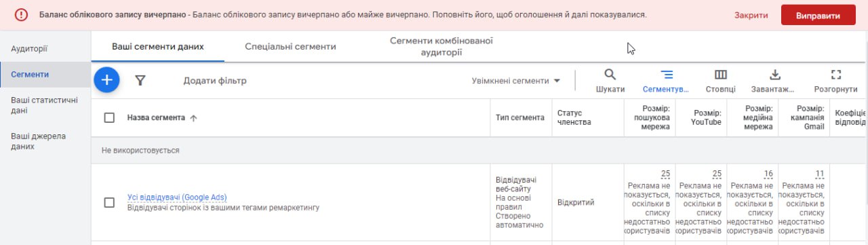Viewport: 868px width, 245px height.
Task: Click the Шукати magnifier icon
Action: click(x=610, y=75)
